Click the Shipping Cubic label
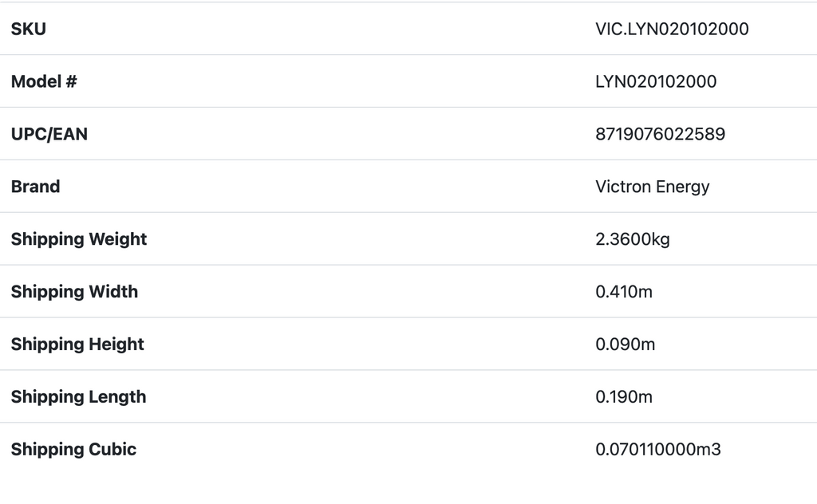 (73, 450)
